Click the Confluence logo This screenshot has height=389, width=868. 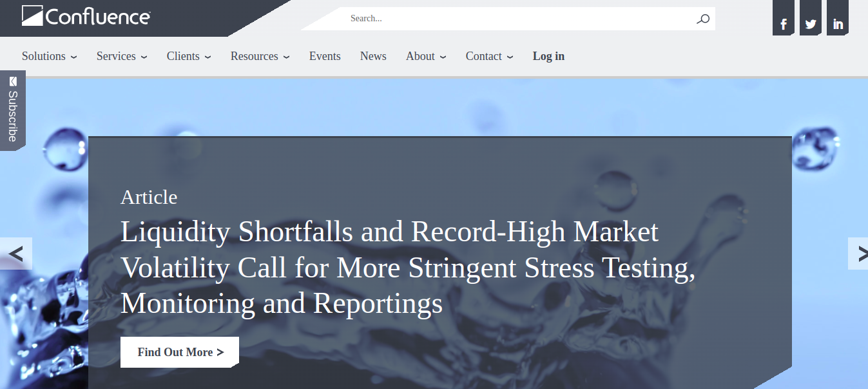tap(86, 15)
